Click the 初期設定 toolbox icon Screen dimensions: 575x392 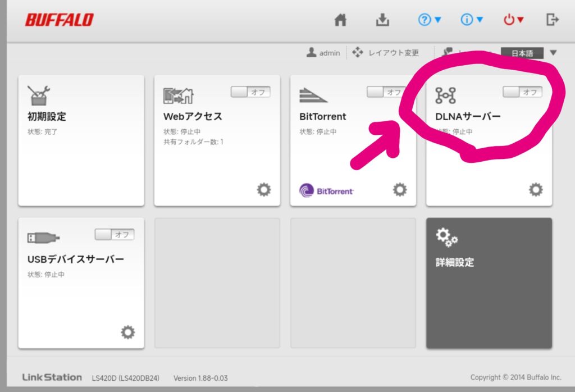[x=39, y=95]
